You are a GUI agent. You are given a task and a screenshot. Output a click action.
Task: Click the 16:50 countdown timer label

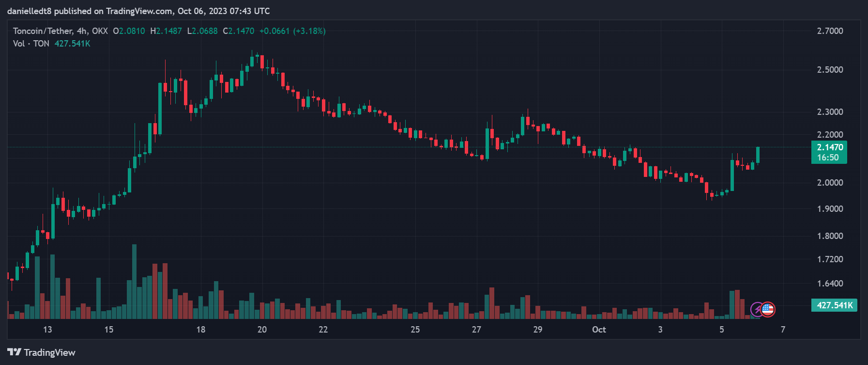pos(828,158)
